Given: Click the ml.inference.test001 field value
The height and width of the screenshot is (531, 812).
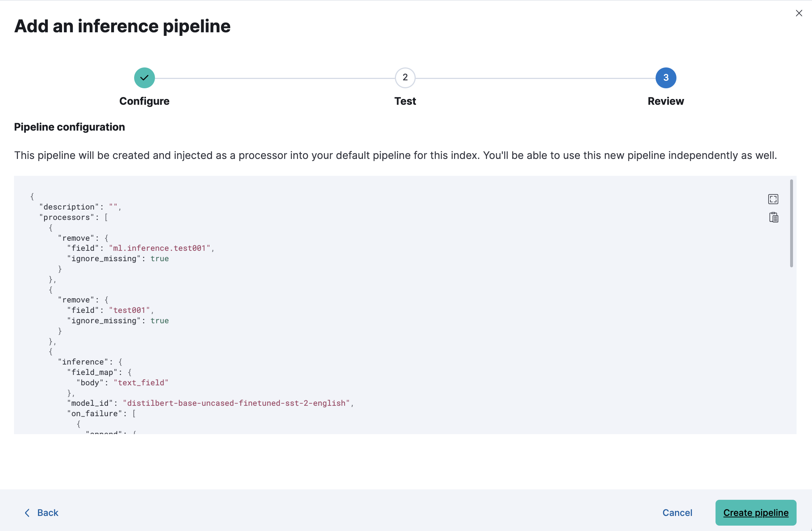Looking at the screenshot, I should [x=159, y=248].
